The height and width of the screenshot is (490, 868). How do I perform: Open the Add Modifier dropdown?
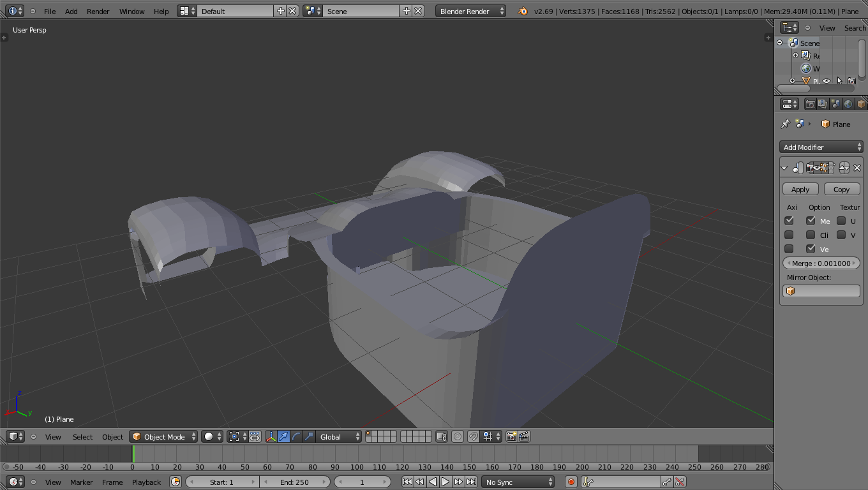821,147
